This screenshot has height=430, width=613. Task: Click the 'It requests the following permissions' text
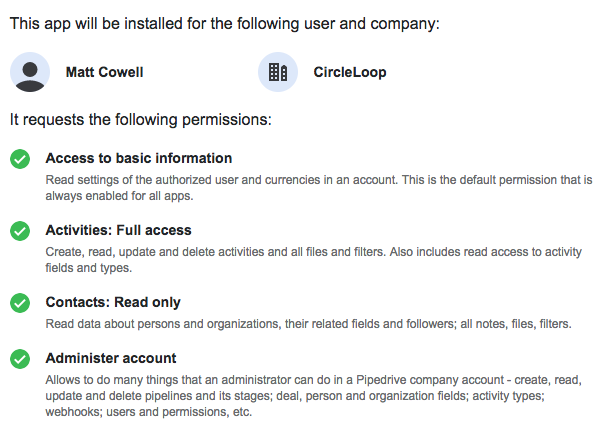[x=141, y=120]
